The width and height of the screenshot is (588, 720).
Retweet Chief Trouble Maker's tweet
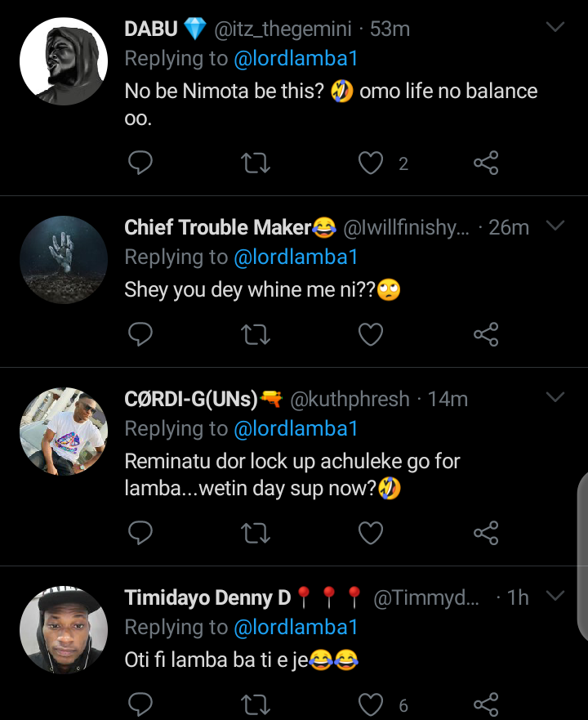coord(256,334)
